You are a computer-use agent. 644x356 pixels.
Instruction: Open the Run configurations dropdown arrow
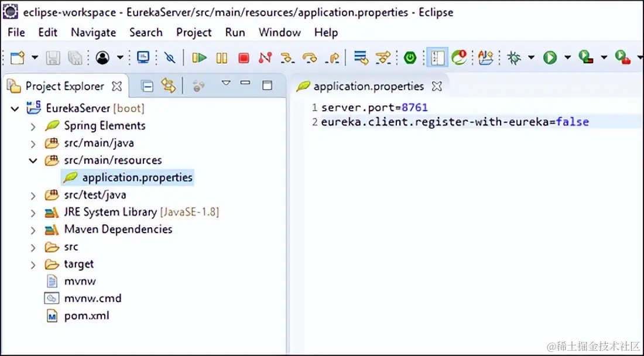pos(568,57)
